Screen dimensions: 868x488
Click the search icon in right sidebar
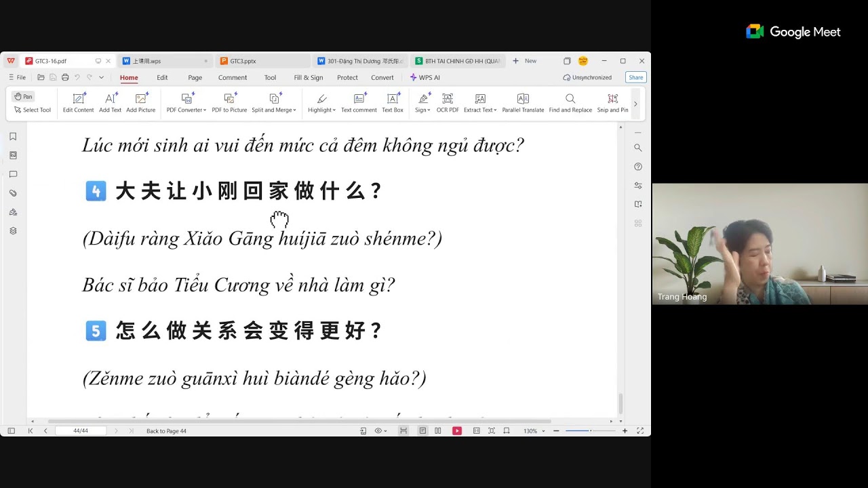(x=638, y=147)
